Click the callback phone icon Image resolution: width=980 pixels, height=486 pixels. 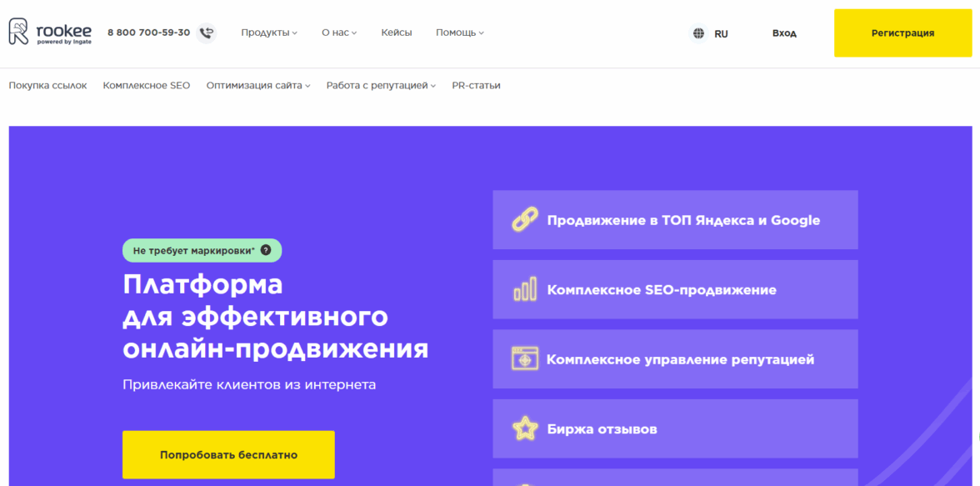coord(207,33)
